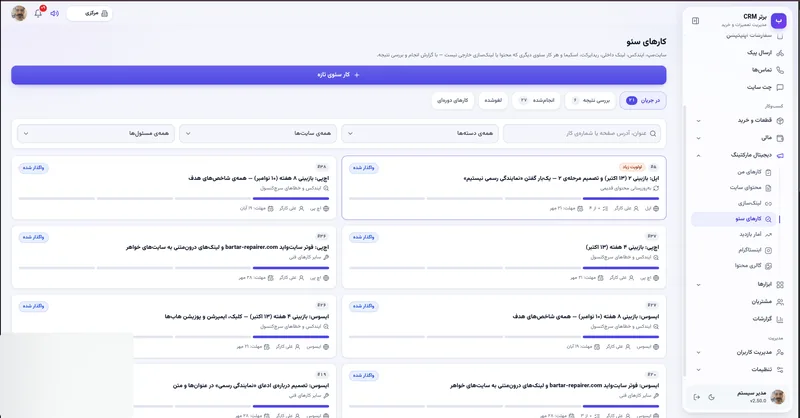Image resolution: width=800 pixels, height=418 pixels.
Task: Toggle sound with the speaker icon in header
Action: [x=55, y=13]
